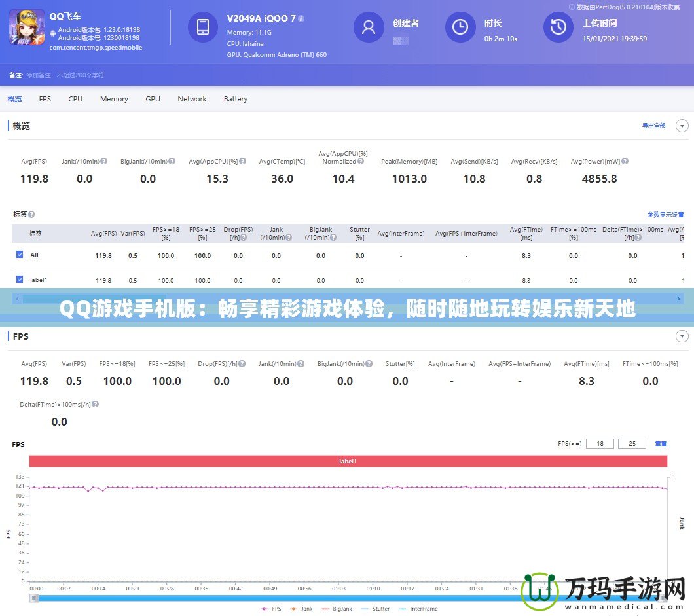Click the 备注 note input field
This screenshot has height=616, width=694.
pos(65,75)
